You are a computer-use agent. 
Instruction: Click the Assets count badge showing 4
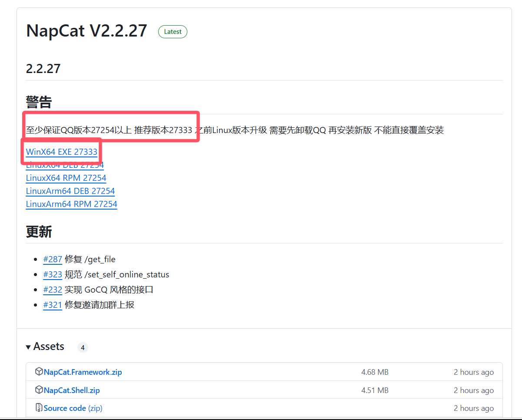tap(83, 347)
